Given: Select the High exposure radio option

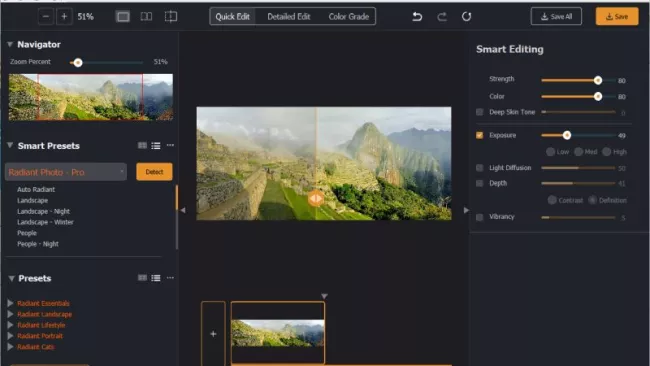Looking at the screenshot, I should (606, 152).
